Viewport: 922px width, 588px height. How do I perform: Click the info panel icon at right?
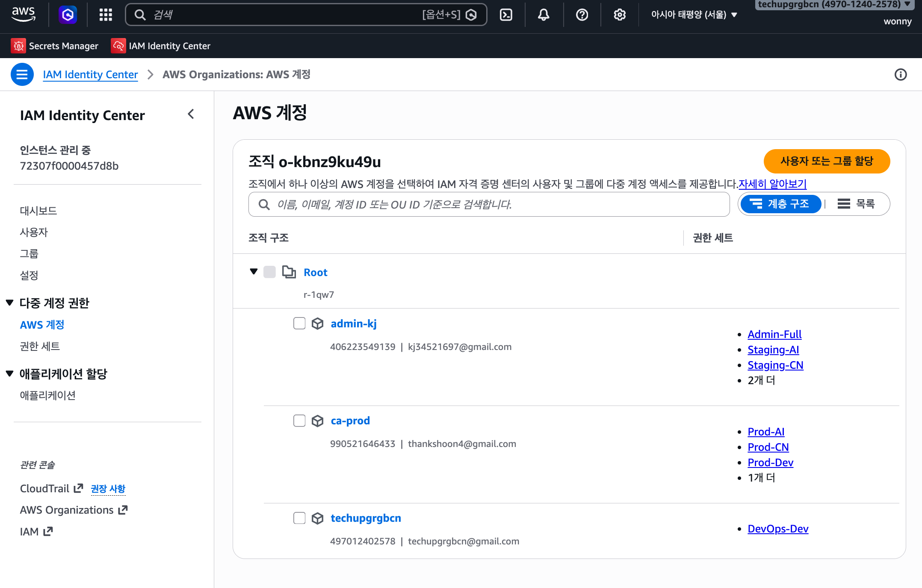point(900,75)
